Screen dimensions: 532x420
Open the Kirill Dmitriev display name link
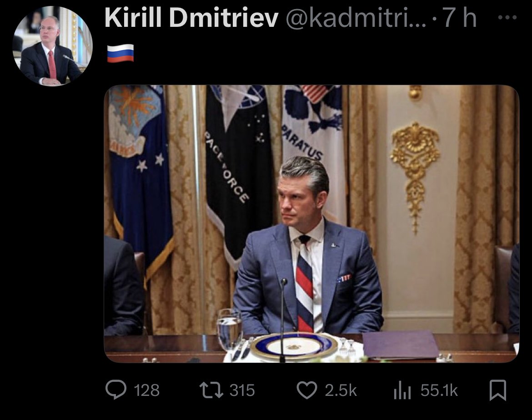click(191, 19)
